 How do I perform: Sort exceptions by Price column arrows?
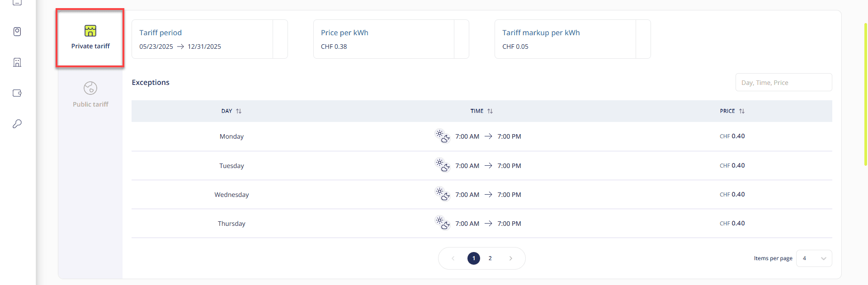coord(742,111)
